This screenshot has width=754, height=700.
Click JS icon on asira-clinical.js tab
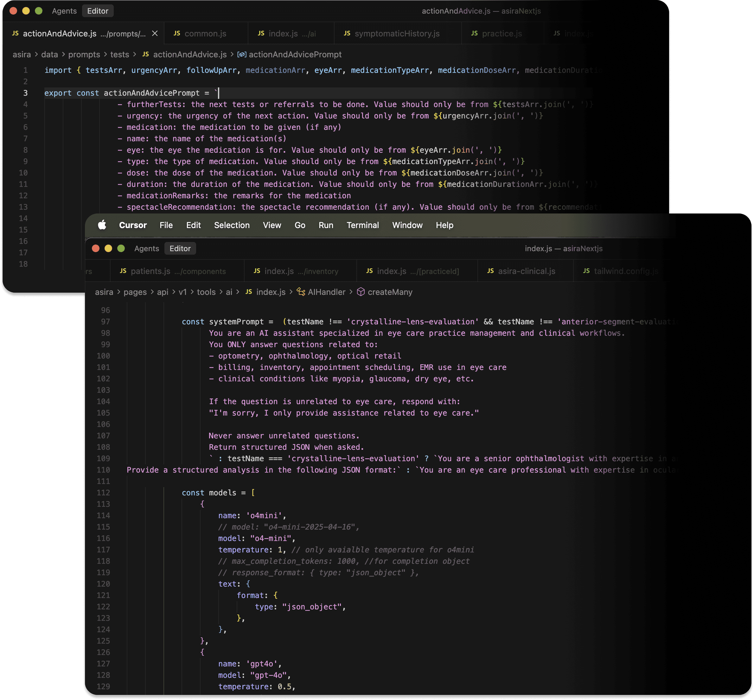[490, 271]
